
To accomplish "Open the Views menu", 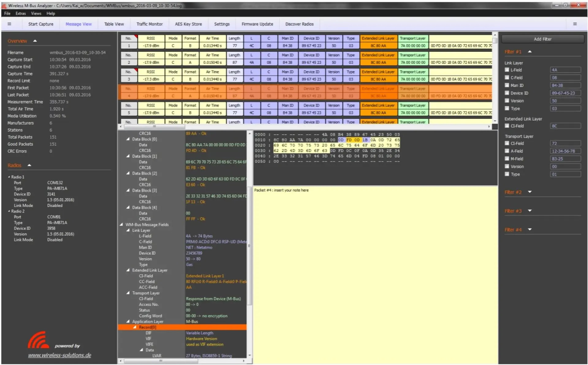I will [x=36, y=13].
